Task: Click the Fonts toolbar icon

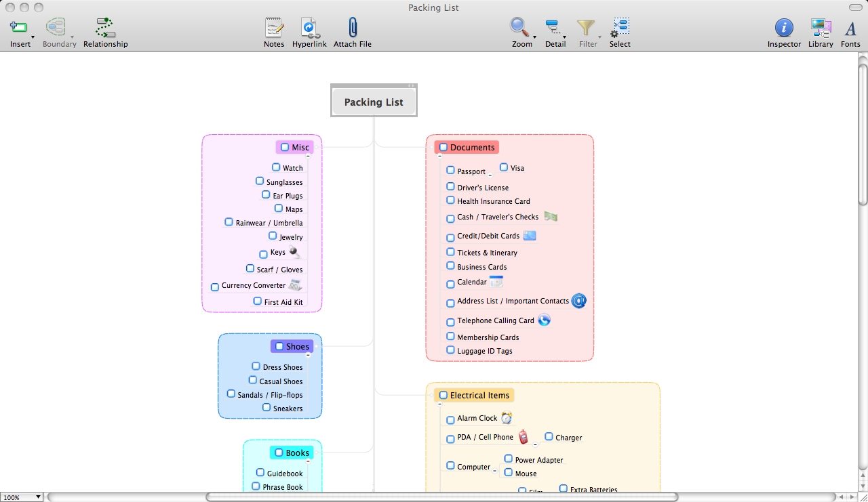Action: click(x=850, y=27)
